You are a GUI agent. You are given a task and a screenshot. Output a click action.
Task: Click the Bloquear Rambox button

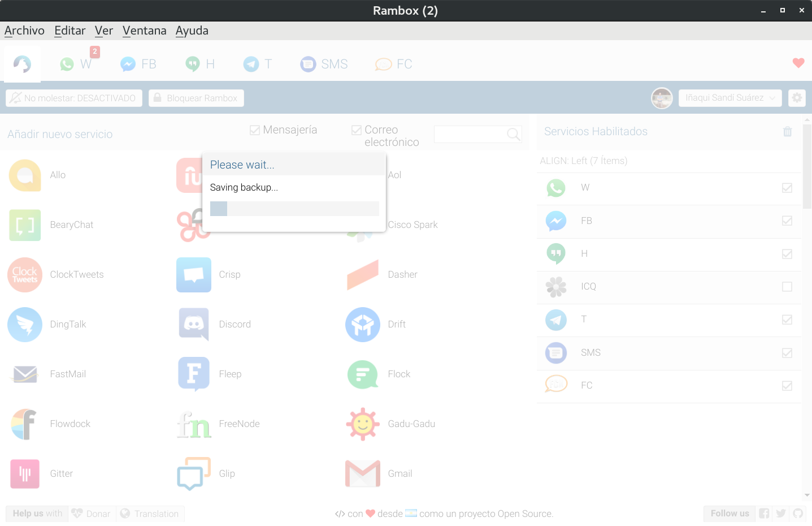click(x=196, y=98)
